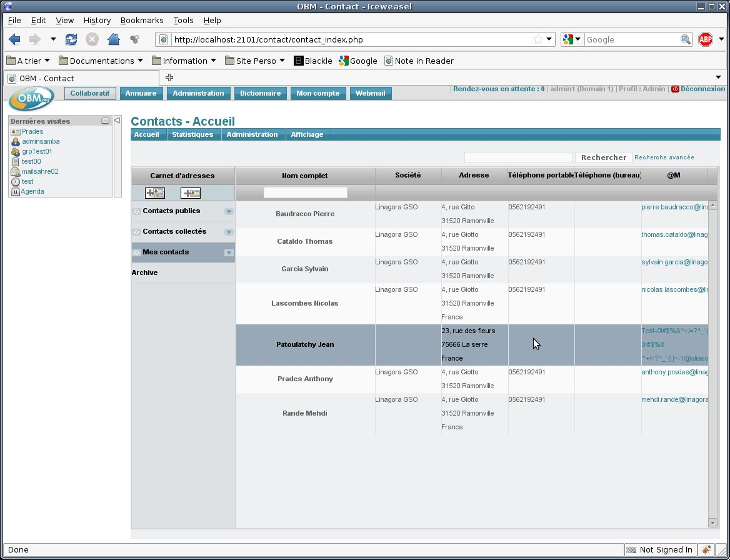Viewport: 730px width, 560px height.
Task: Click the add multiple contacts card icon
Action: (155, 193)
